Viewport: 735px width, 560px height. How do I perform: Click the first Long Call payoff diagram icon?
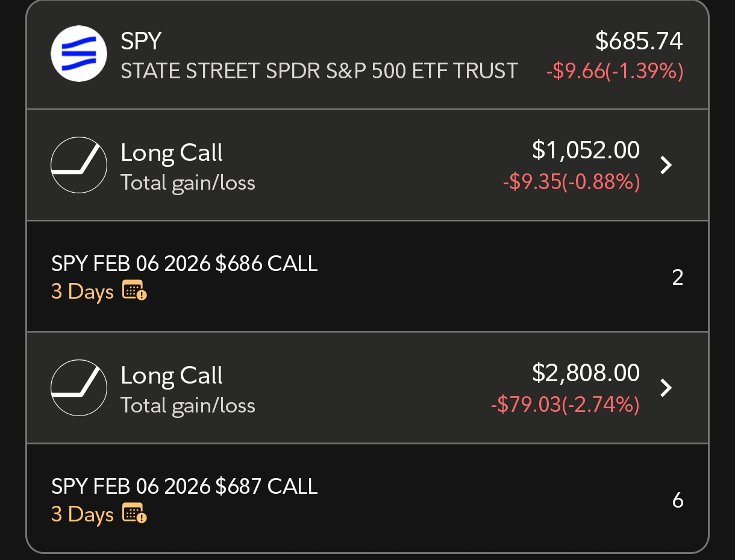[79, 165]
